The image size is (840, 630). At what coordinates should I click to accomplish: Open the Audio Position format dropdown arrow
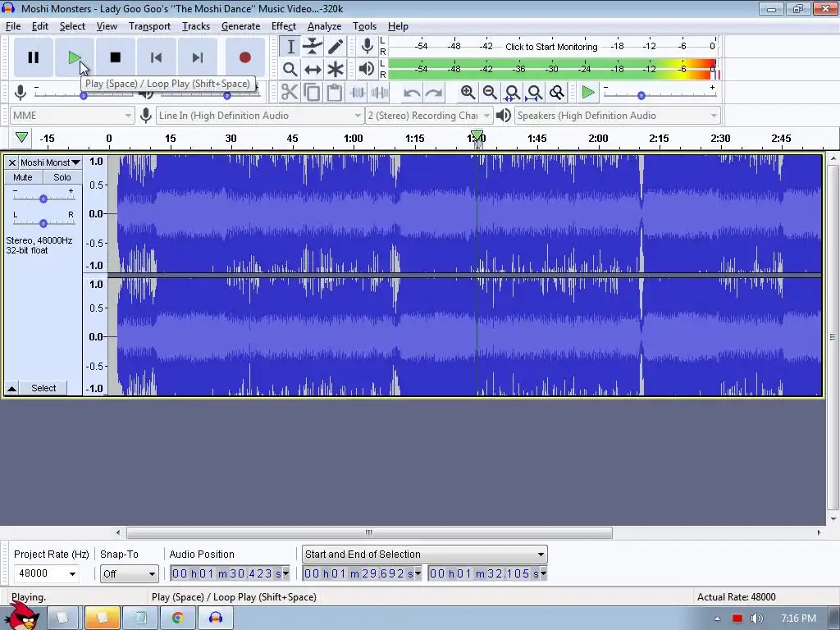[x=285, y=573]
